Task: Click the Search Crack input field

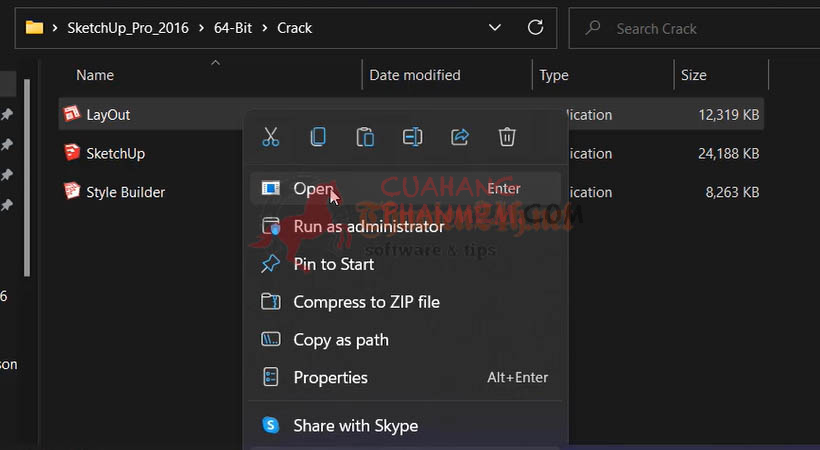Action: click(x=700, y=28)
